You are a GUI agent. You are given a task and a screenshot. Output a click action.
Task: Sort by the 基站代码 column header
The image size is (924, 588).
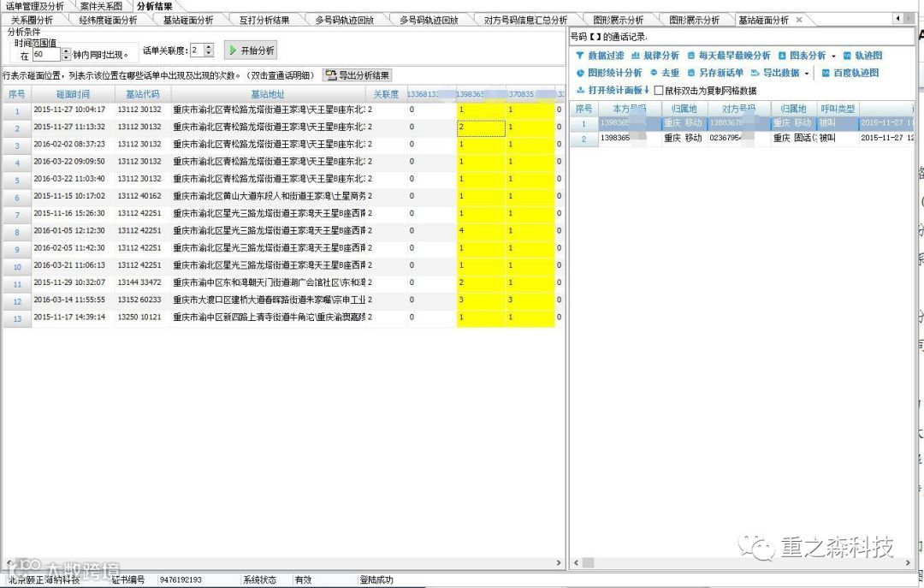143,94
